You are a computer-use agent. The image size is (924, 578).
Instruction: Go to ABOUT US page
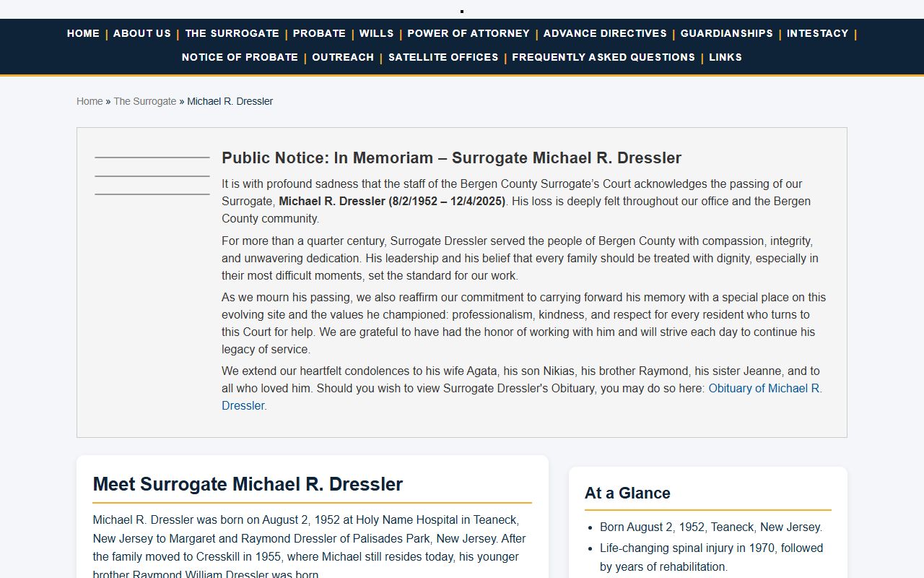click(x=142, y=33)
